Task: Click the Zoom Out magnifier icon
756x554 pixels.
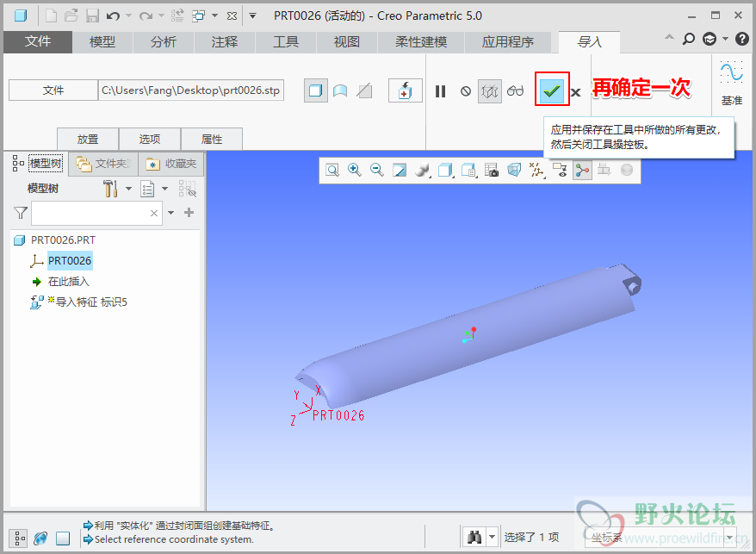Action: 377,170
